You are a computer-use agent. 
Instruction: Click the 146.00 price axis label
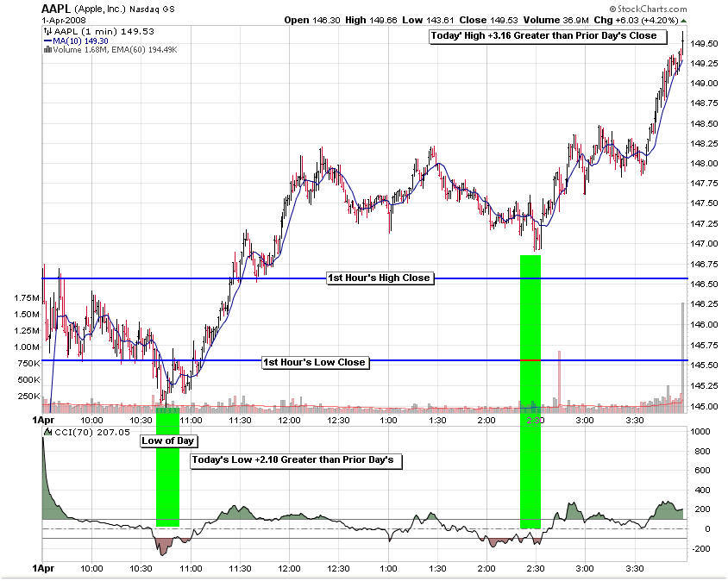tap(704, 324)
